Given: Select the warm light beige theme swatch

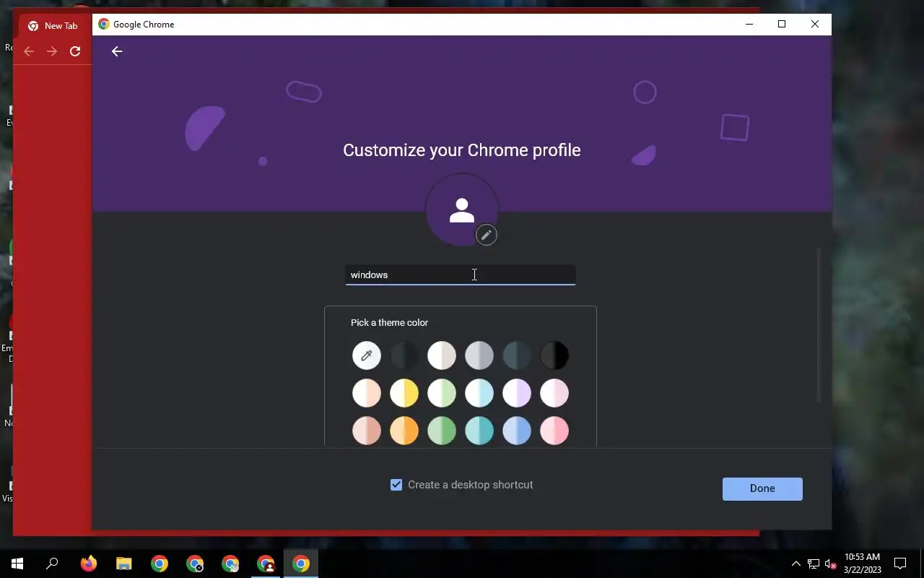Looking at the screenshot, I should pos(442,355).
